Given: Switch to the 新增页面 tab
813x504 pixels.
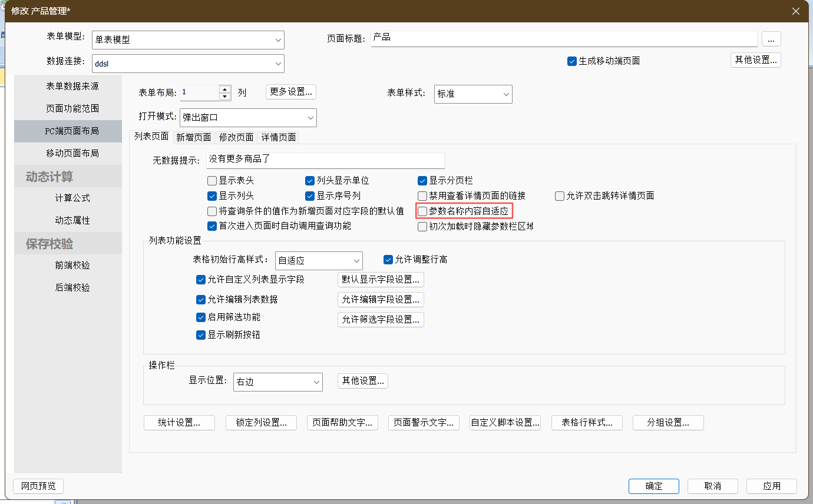Looking at the screenshot, I should click(194, 137).
